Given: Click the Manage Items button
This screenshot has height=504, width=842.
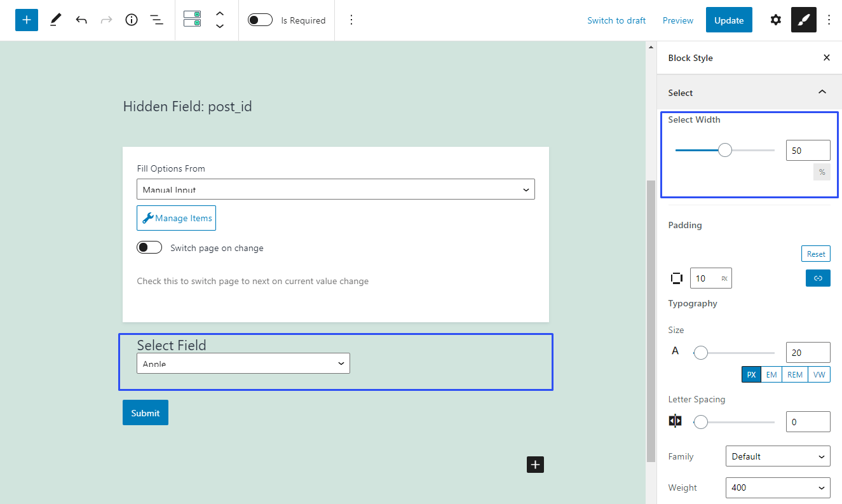Looking at the screenshot, I should (177, 218).
